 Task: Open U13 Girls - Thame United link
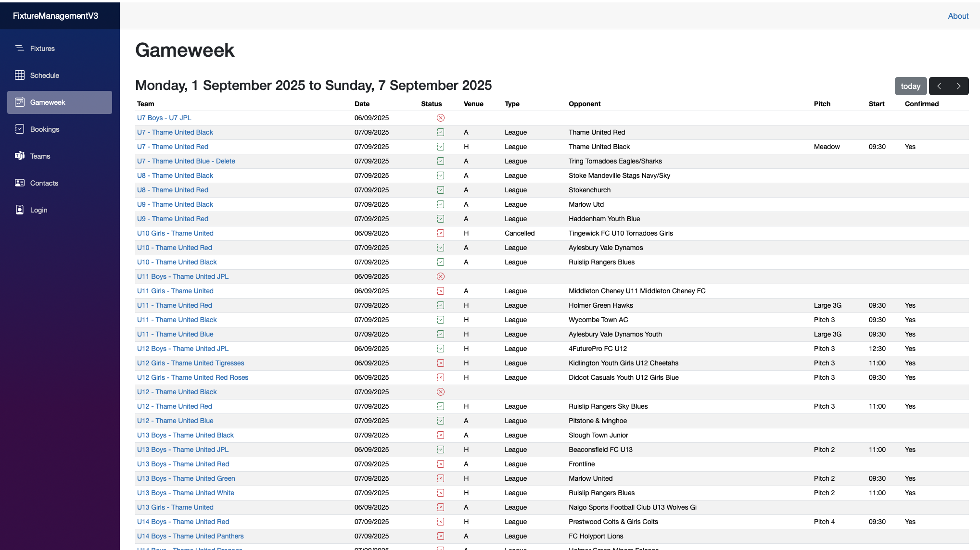click(175, 507)
